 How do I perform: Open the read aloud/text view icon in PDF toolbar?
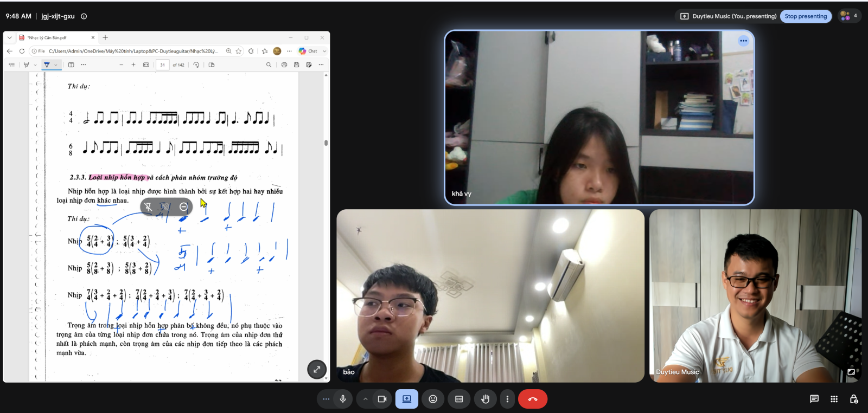(x=71, y=64)
